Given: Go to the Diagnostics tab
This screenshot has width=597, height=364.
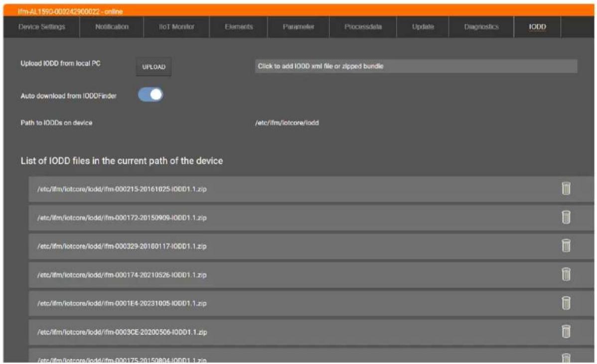Looking at the screenshot, I should 481,26.
